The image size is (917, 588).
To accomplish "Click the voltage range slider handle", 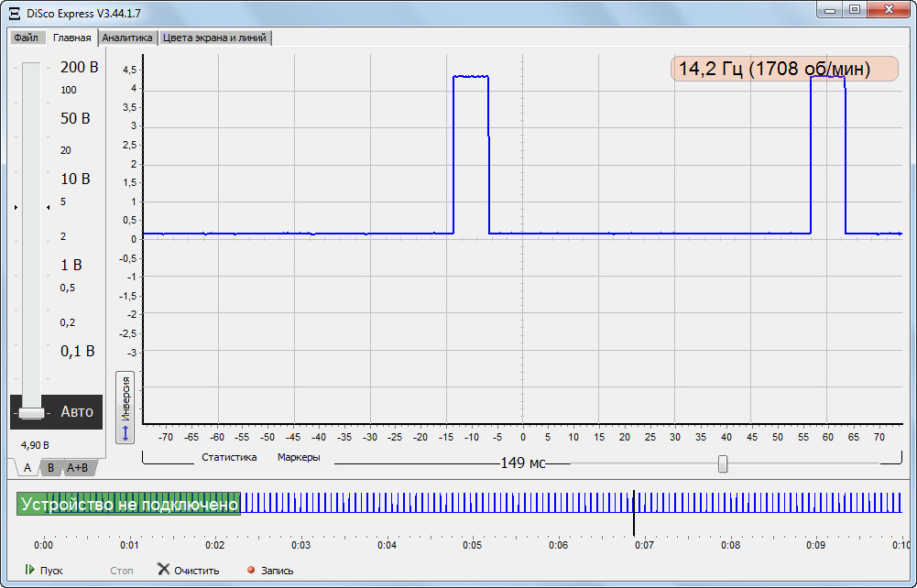I will point(31,413).
